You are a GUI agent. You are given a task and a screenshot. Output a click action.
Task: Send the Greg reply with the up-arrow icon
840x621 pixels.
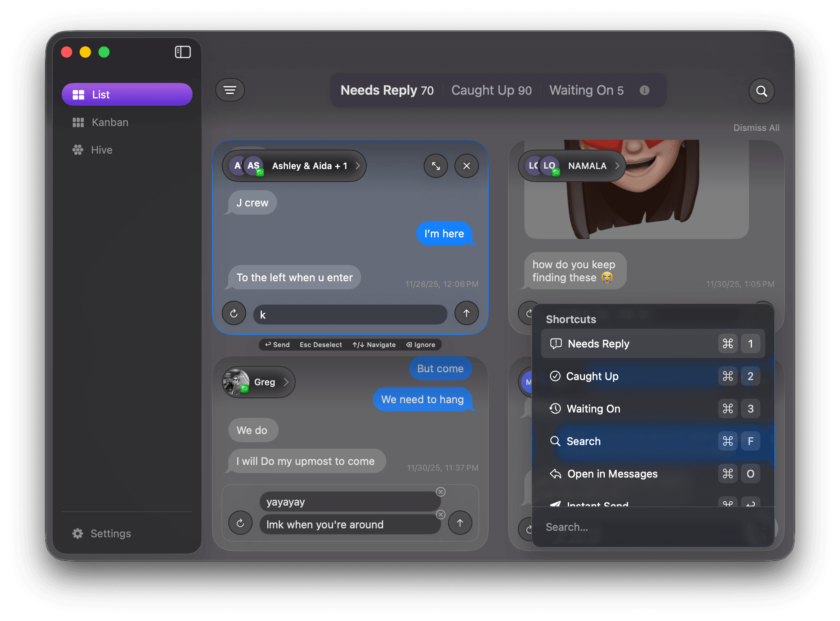click(460, 523)
